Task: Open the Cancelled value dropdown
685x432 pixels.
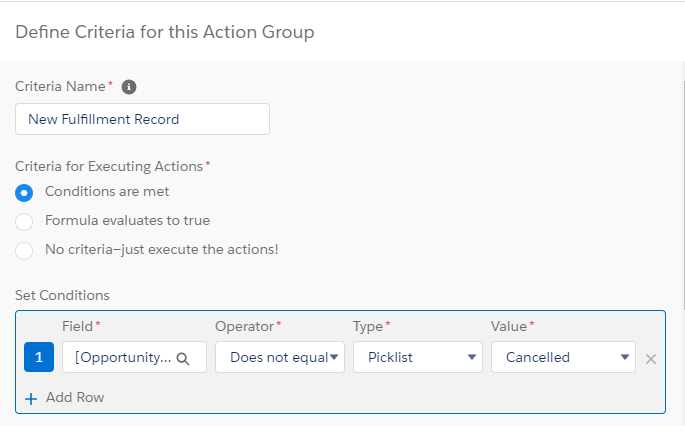Action: click(x=562, y=357)
